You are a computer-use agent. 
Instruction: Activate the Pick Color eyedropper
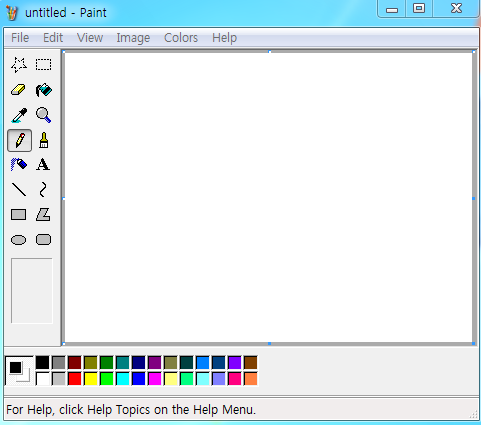[19, 115]
